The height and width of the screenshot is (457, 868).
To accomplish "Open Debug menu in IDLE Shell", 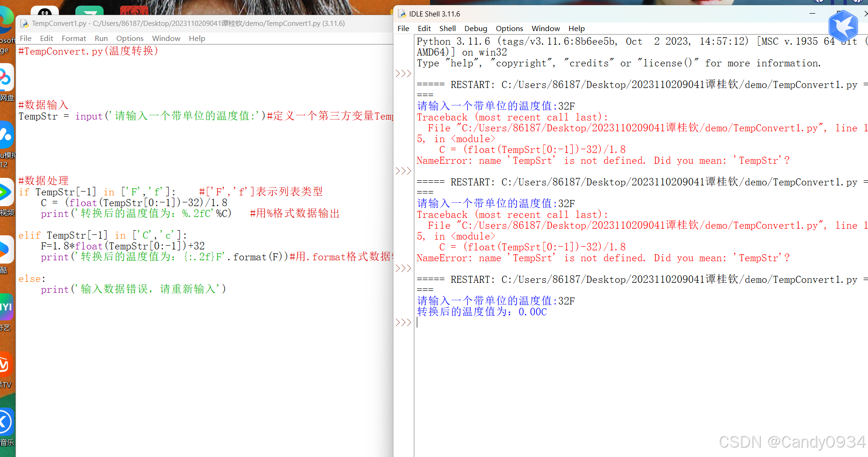I will click(x=476, y=28).
